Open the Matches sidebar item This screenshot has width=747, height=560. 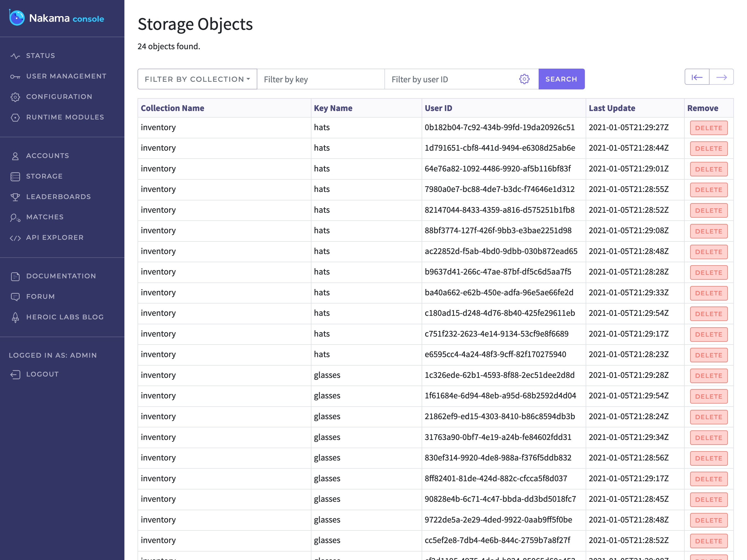(x=45, y=217)
